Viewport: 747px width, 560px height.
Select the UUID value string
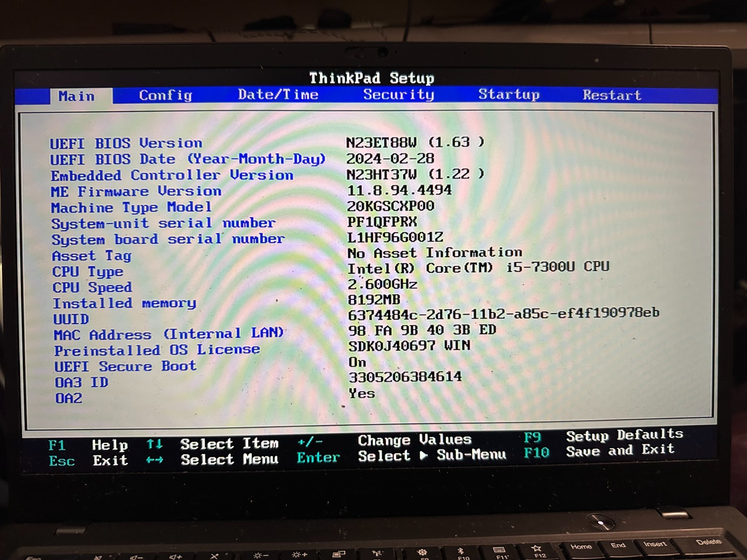[503, 314]
